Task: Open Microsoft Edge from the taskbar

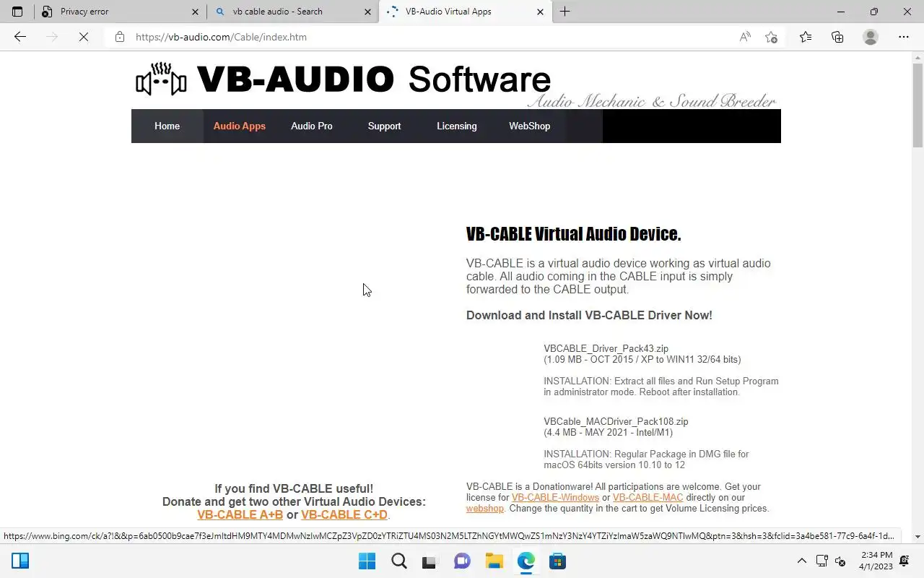Action: click(526, 561)
